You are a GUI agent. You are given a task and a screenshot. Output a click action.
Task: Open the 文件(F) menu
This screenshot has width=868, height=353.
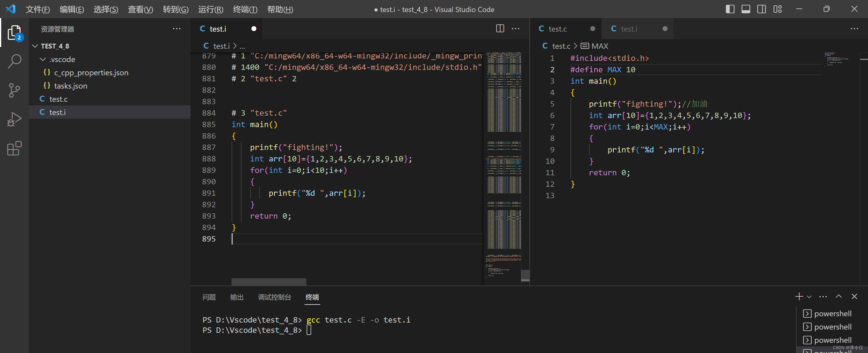38,9
